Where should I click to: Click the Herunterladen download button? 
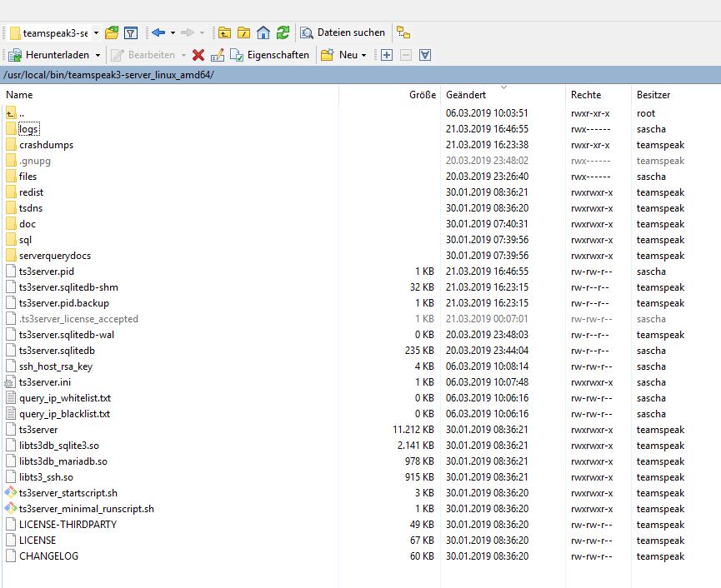pyautogui.click(x=48, y=55)
